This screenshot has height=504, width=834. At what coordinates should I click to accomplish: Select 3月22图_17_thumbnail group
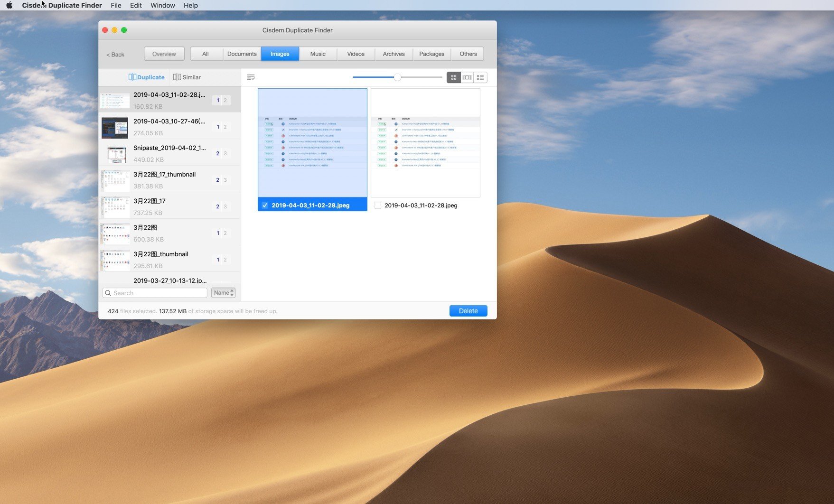click(169, 180)
